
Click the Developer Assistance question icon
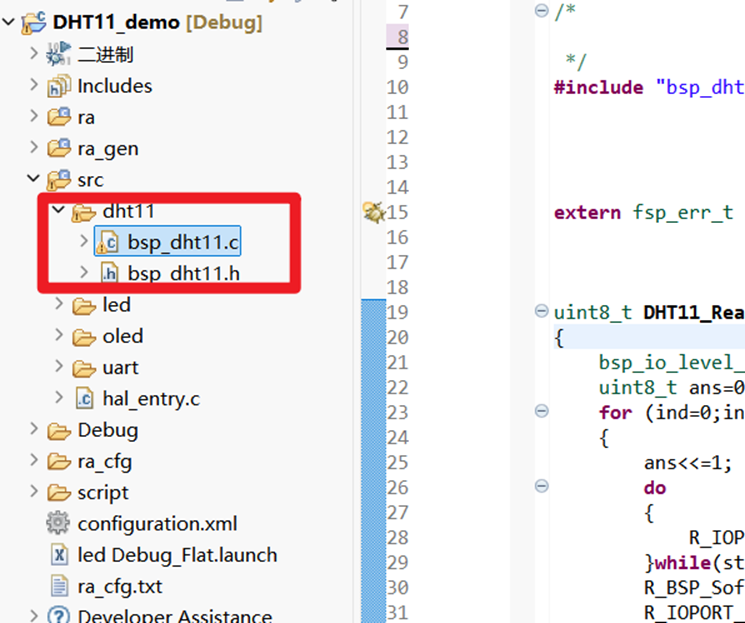tap(58, 615)
